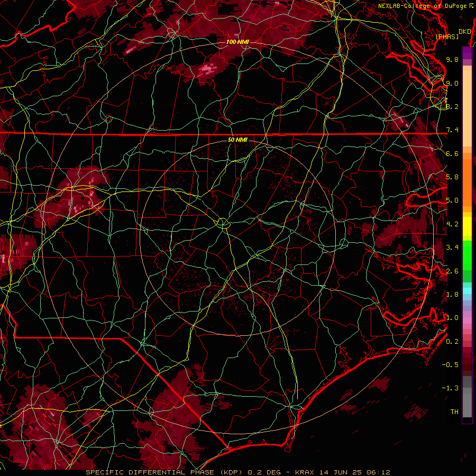The width and height of the screenshot is (476, 476).
Task: Select the 6.6 scale value
Action: (452, 153)
